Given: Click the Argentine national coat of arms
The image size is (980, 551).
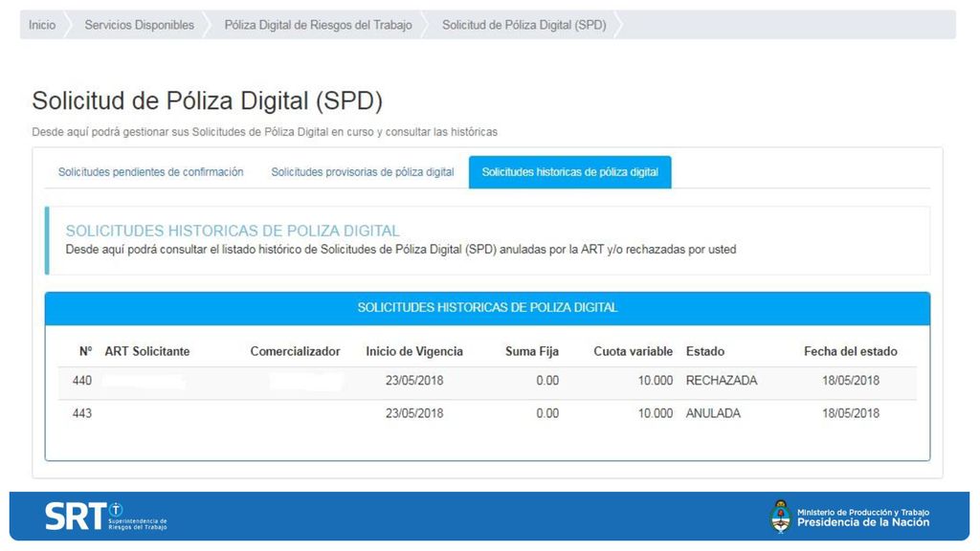Looking at the screenshot, I should [780, 516].
